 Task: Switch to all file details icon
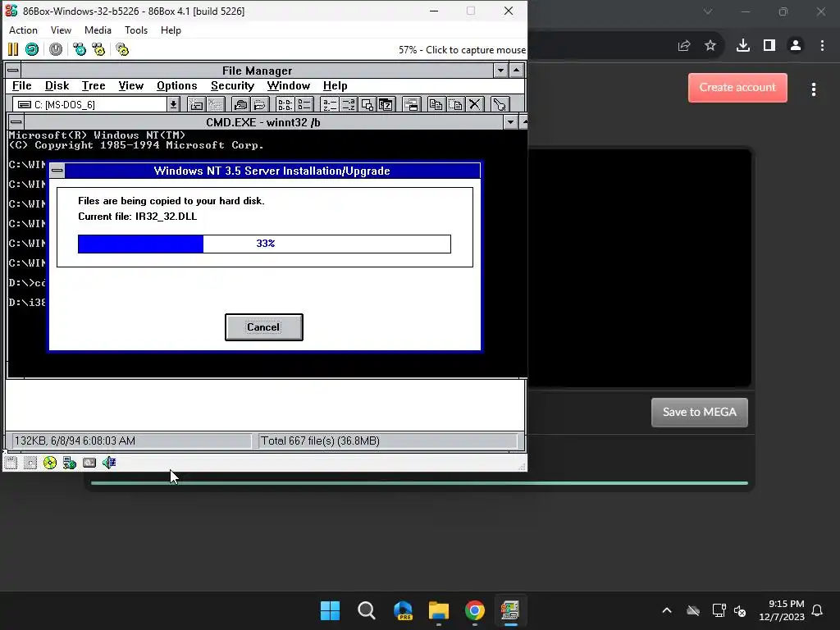pyautogui.click(x=304, y=104)
